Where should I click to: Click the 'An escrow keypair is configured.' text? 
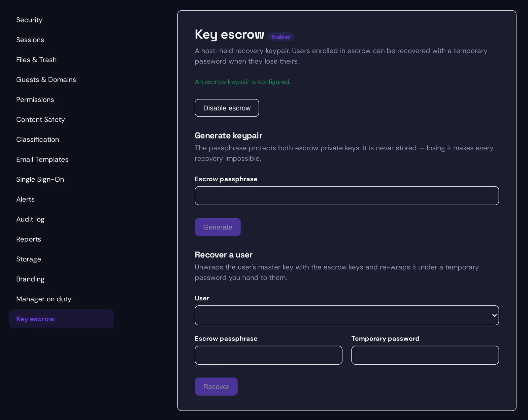[243, 82]
